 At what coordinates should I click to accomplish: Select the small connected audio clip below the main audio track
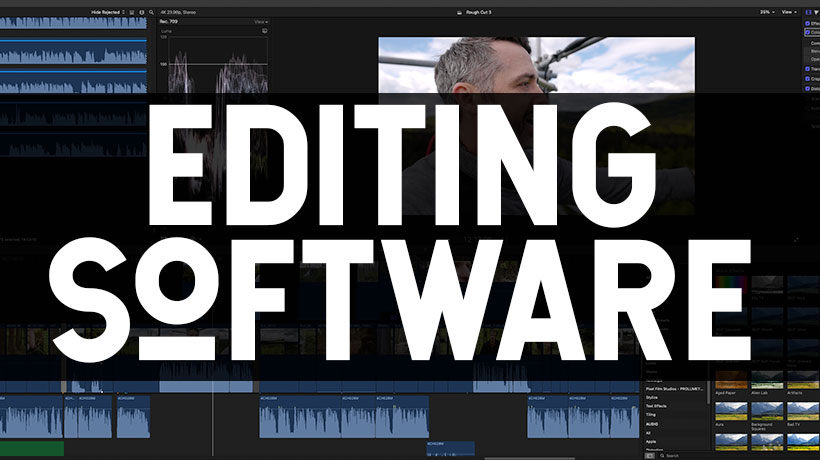pos(450,448)
